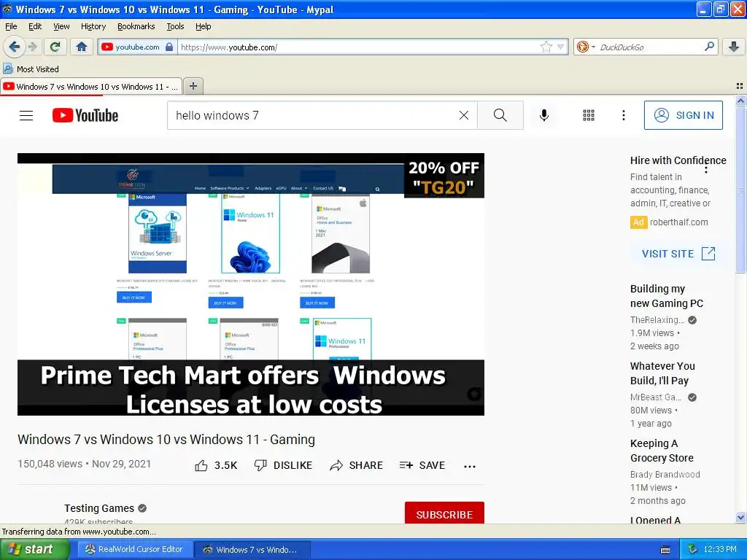747x560 pixels.
Task: Click SAVE to playlist button
Action: tap(422, 465)
